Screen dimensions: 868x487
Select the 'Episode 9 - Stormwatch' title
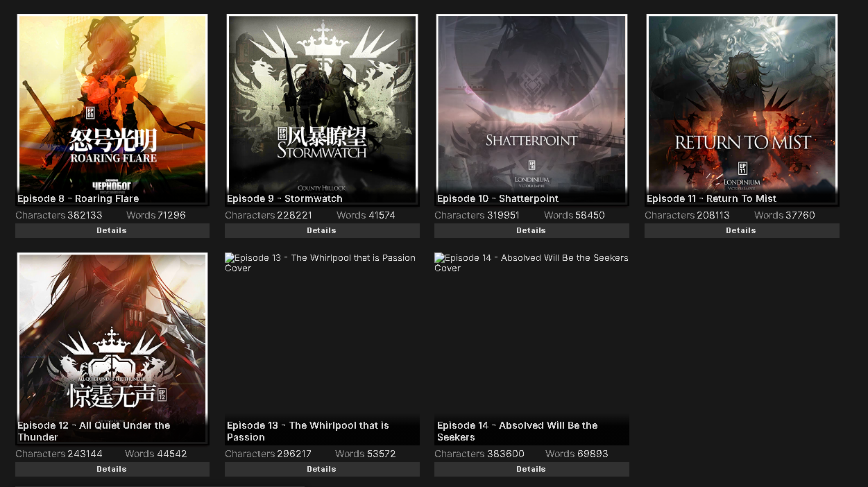tap(284, 198)
